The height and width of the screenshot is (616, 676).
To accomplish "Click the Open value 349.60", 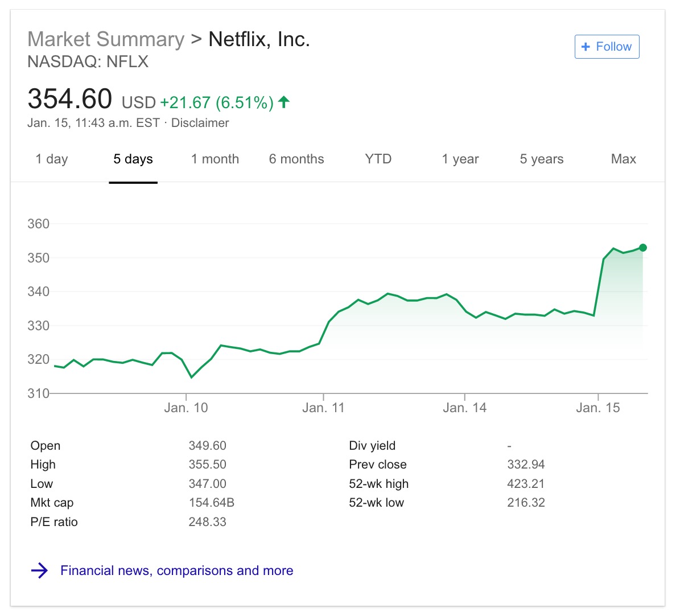I will (207, 446).
